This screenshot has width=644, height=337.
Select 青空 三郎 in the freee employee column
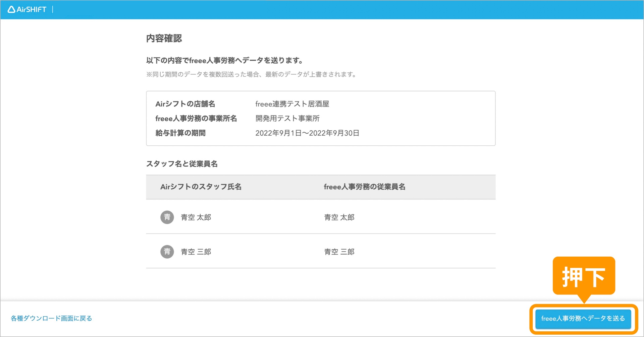(339, 252)
